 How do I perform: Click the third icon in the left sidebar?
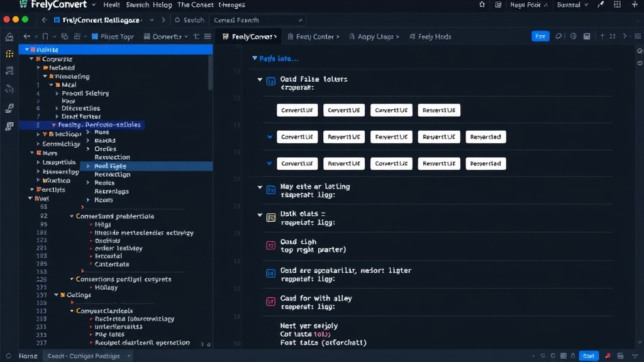pos(9,71)
